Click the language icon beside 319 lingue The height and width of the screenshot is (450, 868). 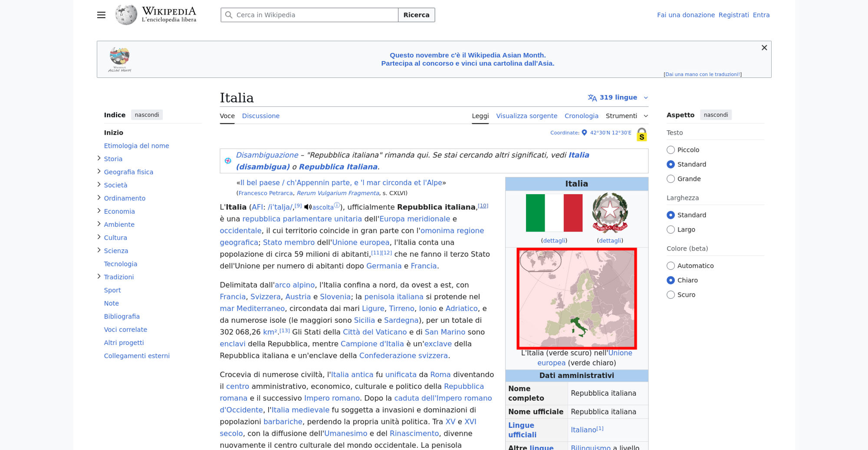(x=592, y=97)
